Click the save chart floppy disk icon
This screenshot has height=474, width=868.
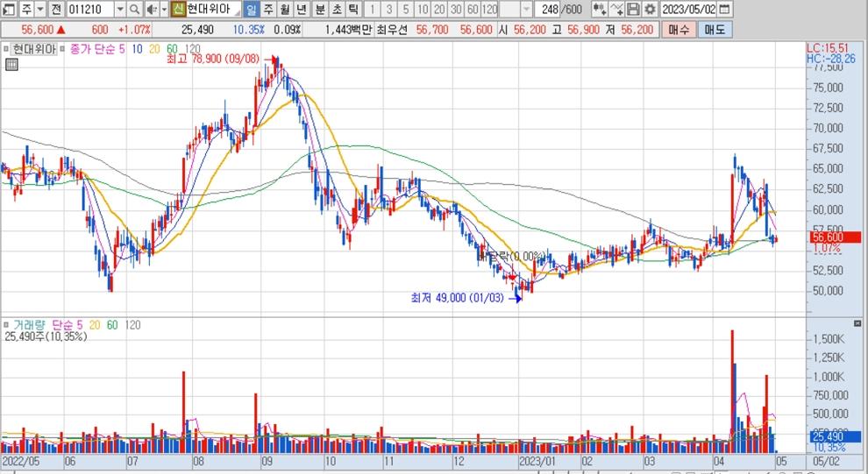pyautogui.click(x=633, y=10)
